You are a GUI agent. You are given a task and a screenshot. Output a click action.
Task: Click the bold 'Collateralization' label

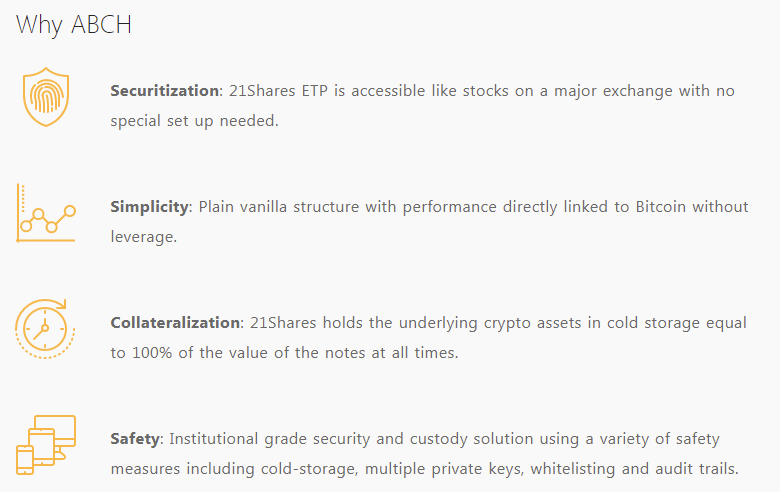pyautogui.click(x=175, y=322)
